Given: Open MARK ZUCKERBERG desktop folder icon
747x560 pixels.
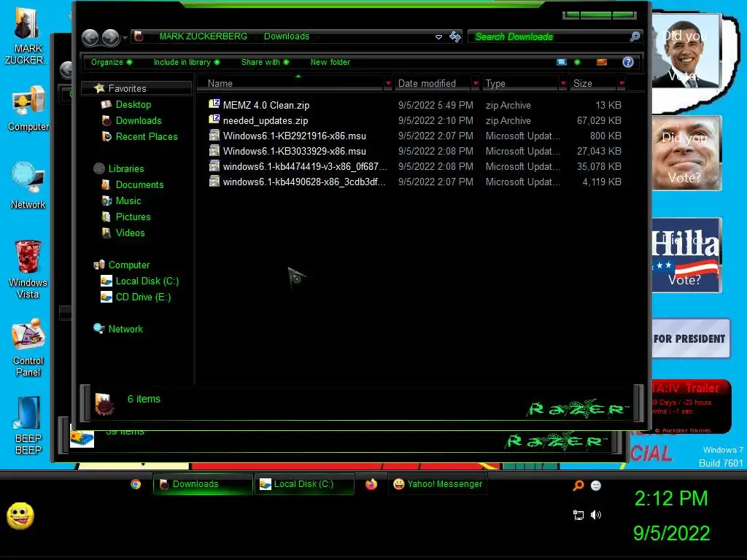Looking at the screenshot, I should coord(27,35).
